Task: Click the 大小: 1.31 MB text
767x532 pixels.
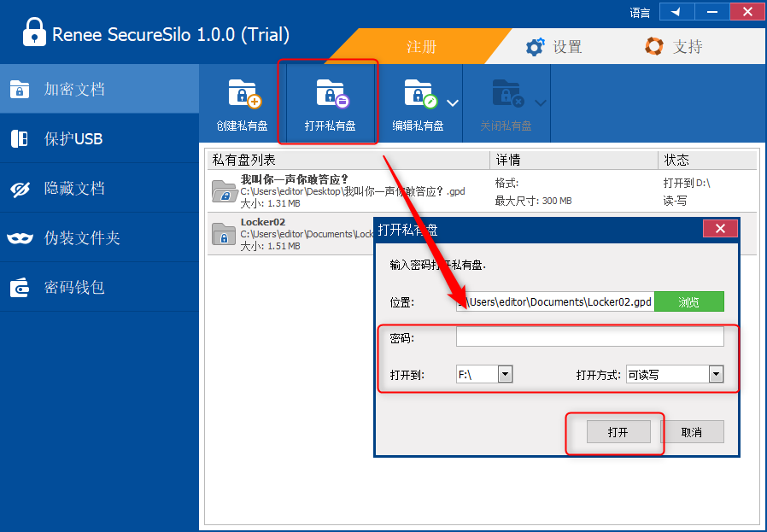Action: 270,203
